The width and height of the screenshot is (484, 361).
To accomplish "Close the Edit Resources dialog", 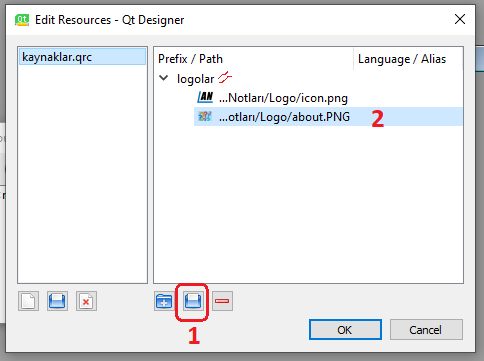I will coord(460,19).
